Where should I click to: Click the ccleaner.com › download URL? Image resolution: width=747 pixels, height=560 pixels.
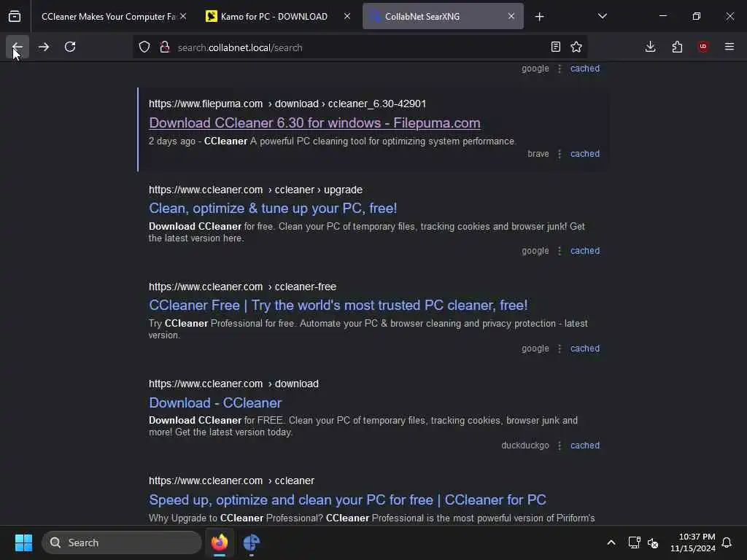tap(233, 384)
